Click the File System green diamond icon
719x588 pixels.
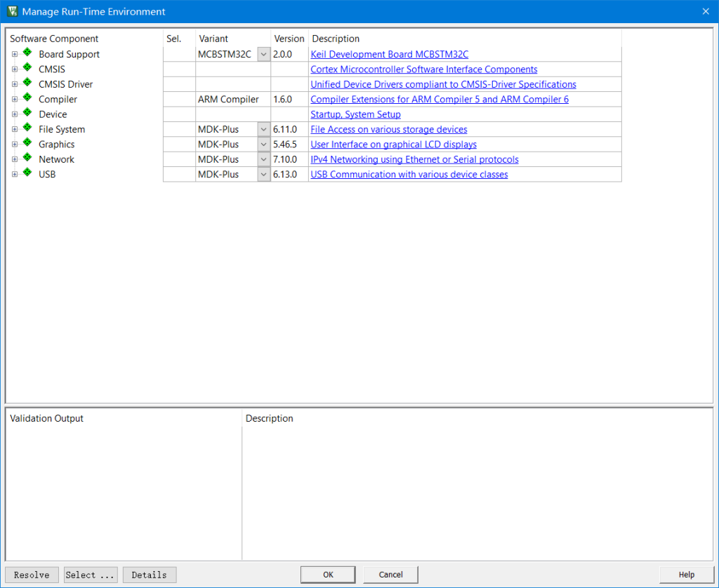pyautogui.click(x=27, y=128)
